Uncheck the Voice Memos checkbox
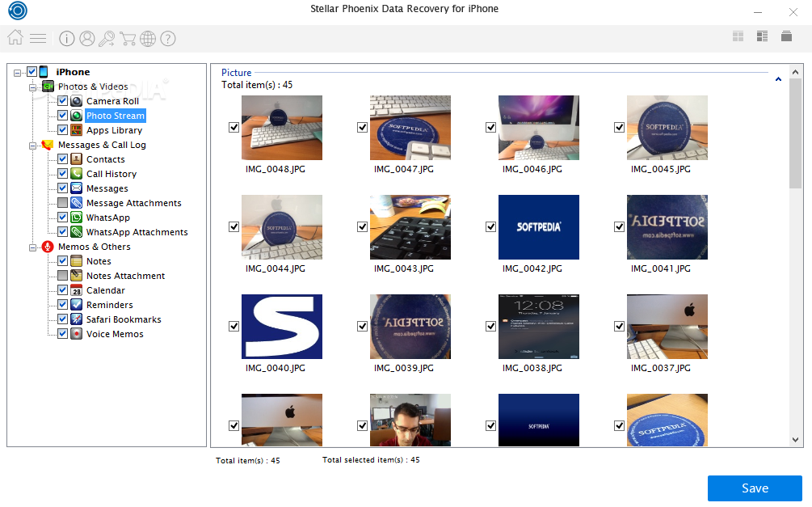 tap(62, 333)
